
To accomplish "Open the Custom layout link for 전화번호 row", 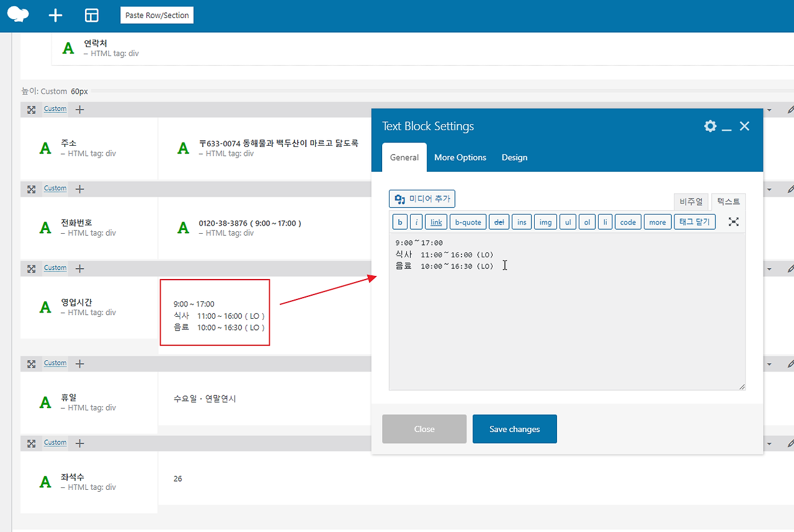I will click(x=55, y=188).
